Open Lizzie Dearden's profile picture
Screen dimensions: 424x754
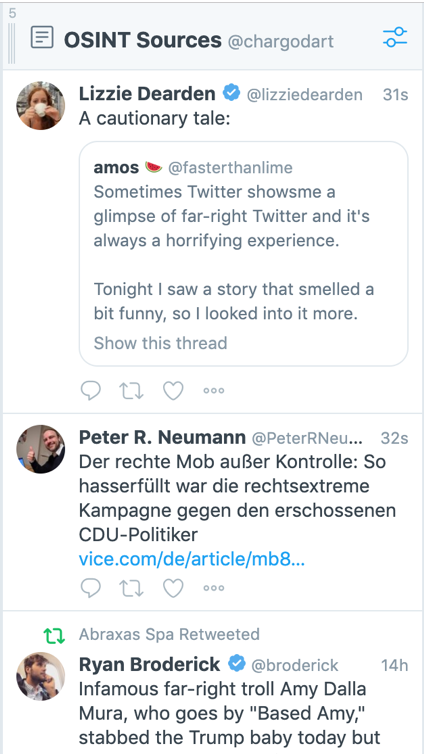point(40,105)
